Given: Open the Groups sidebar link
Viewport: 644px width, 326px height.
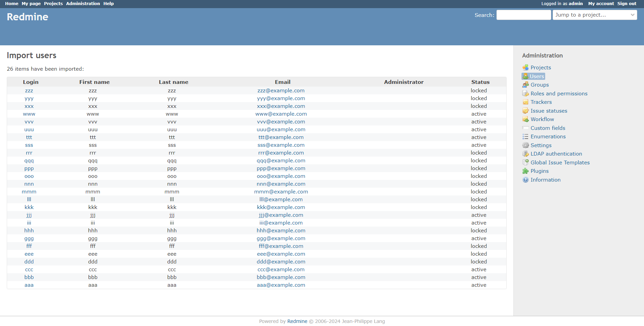Looking at the screenshot, I should pos(540,85).
